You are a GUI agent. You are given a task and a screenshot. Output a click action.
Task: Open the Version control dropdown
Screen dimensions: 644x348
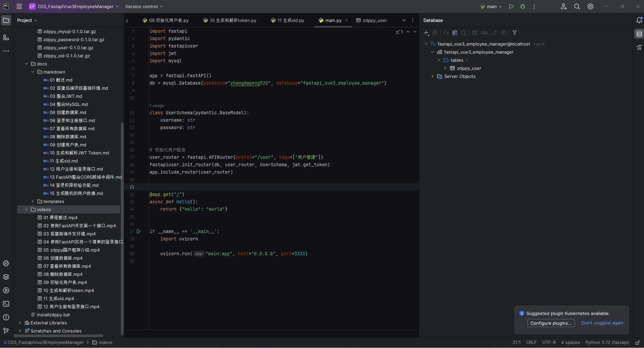[144, 6]
